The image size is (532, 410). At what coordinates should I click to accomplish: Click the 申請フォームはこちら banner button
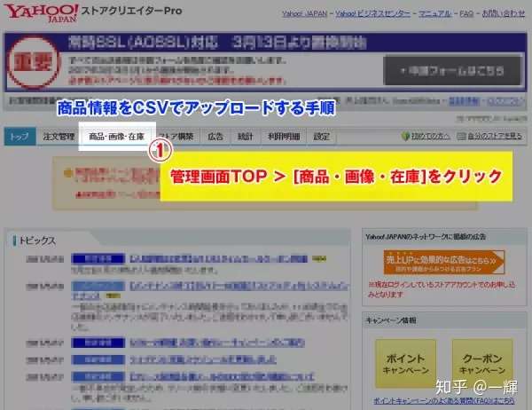click(452, 71)
